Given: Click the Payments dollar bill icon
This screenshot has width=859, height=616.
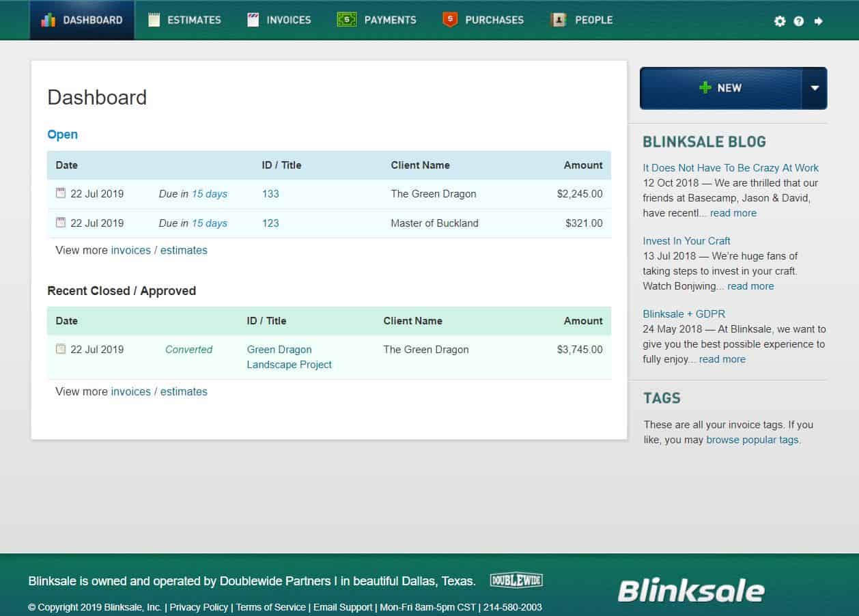Looking at the screenshot, I should 347,20.
